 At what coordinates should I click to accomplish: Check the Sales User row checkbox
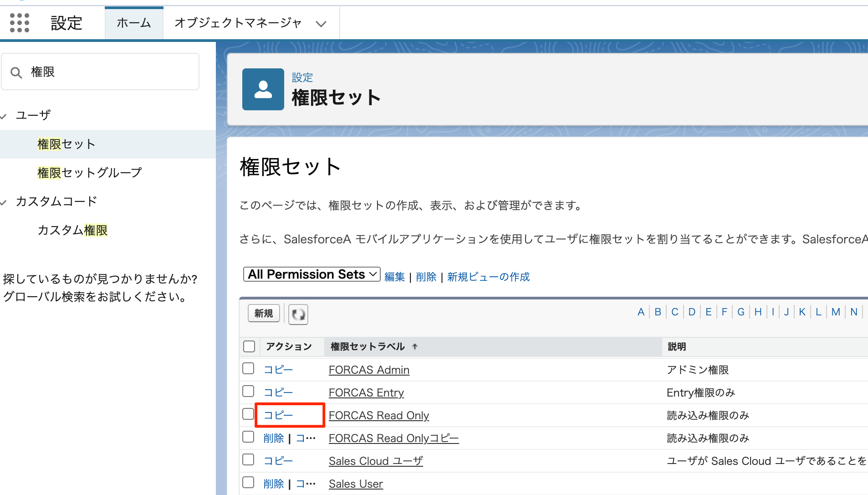click(x=248, y=482)
